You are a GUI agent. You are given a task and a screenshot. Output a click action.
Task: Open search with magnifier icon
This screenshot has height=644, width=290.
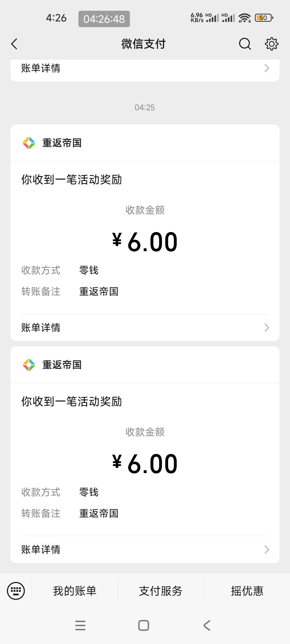tap(245, 44)
